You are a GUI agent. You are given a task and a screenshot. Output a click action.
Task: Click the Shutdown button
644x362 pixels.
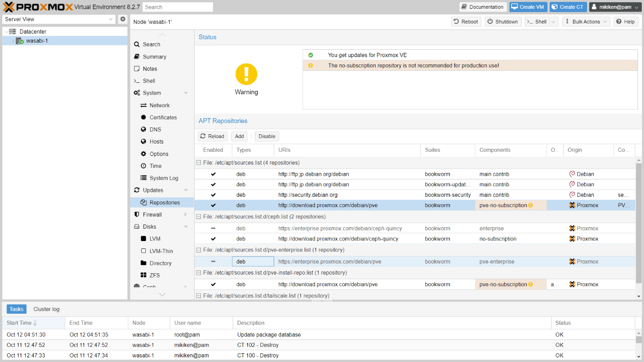pyautogui.click(x=503, y=22)
